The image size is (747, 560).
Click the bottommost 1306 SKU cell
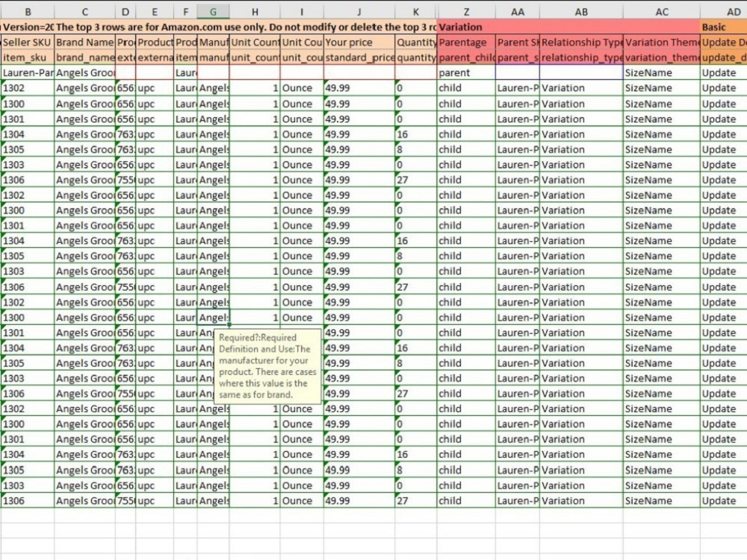(x=27, y=500)
